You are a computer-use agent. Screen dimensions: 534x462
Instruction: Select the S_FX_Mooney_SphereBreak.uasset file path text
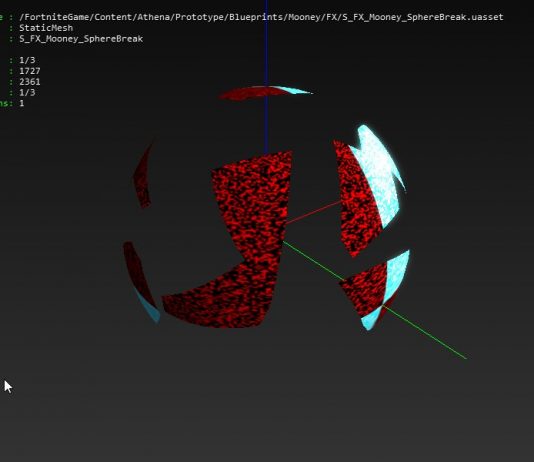pos(261,17)
